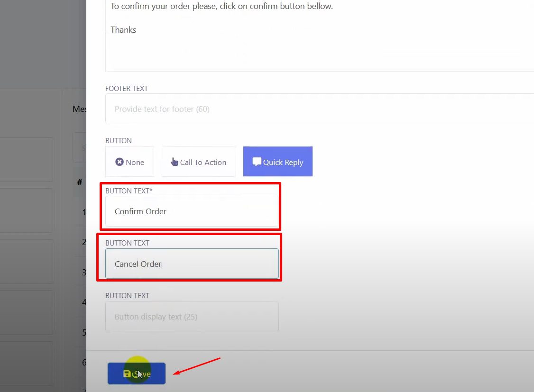Click the empty third Button Text field
The image size is (534, 392).
[x=192, y=316]
